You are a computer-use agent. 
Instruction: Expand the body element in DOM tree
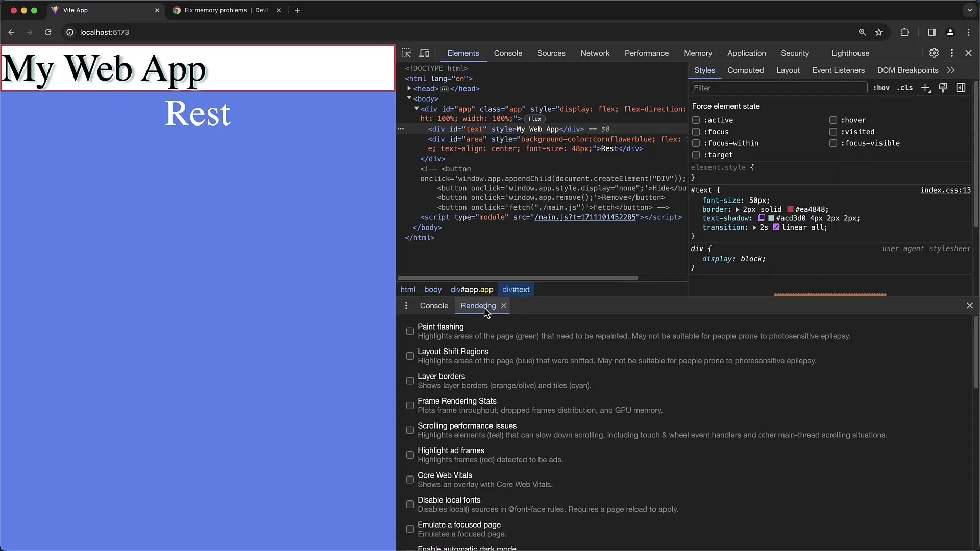(x=409, y=98)
